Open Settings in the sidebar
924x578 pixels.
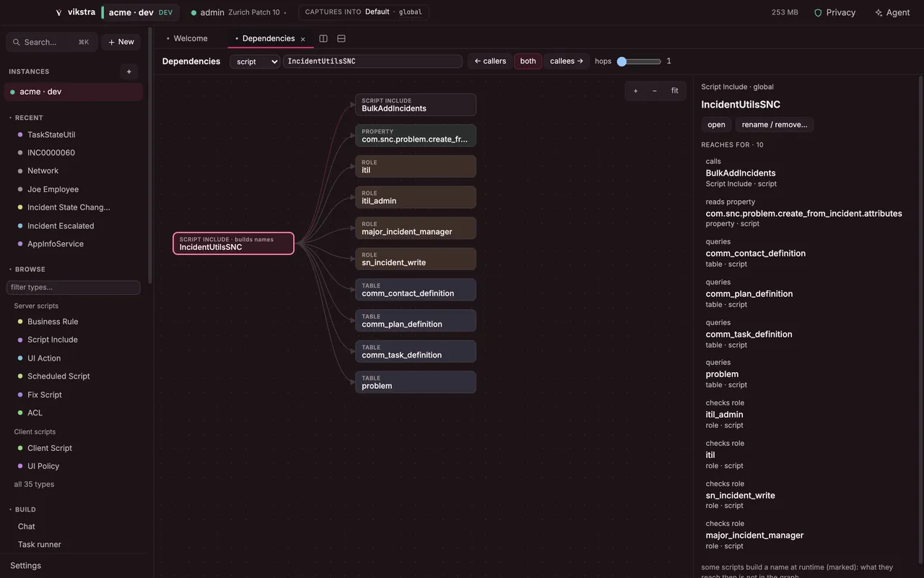(x=26, y=566)
